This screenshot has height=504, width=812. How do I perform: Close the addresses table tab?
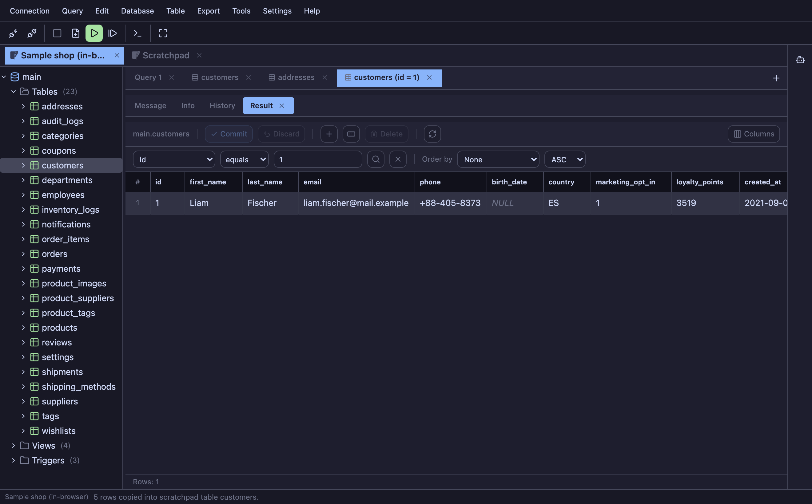[324, 77]
